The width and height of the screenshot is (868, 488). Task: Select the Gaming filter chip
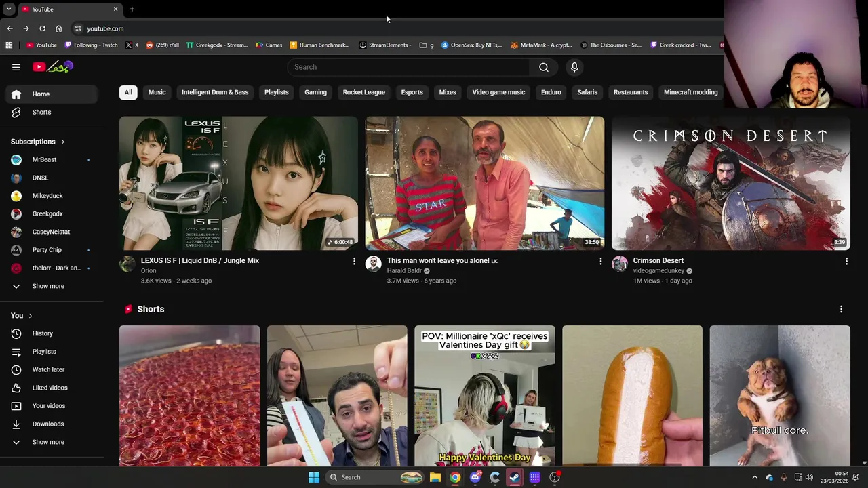(x=315, y=92)
